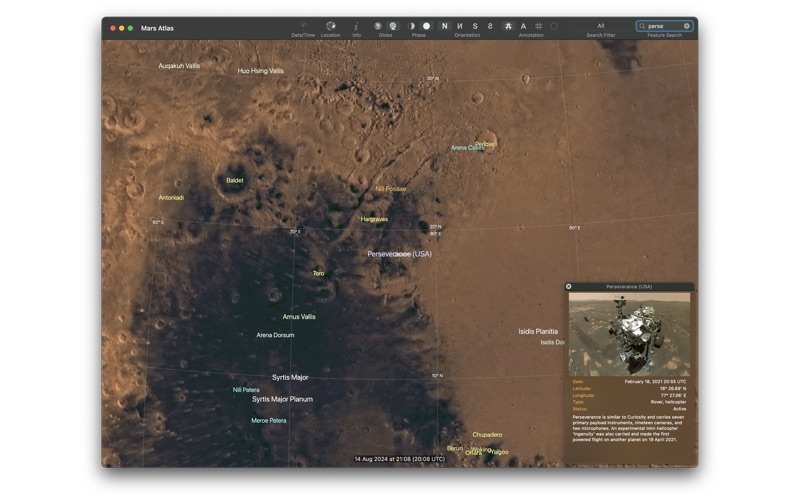Select the Huo Hsing Vallis label
Image resolution: width=800 pixels, height=500 pixels.
coord(260,71)
